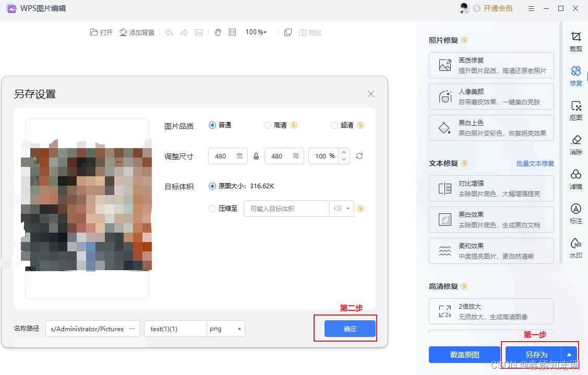This screenshot has width=588, height=375.
Task: Click the copy icon next to 对比
Action: click(x=288, y=33)
